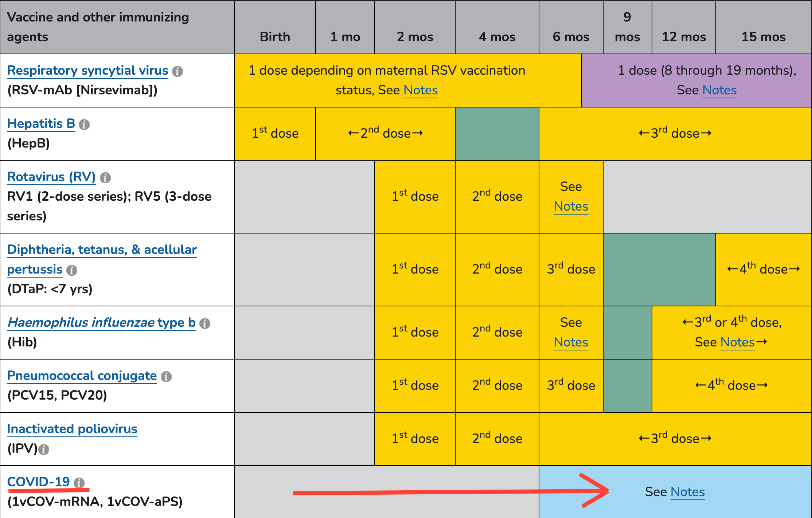Click Notes link in yellow RSV maternal cell
This screenshot has width=812, height=518.
pyautogui.click(x=421, y=90)
